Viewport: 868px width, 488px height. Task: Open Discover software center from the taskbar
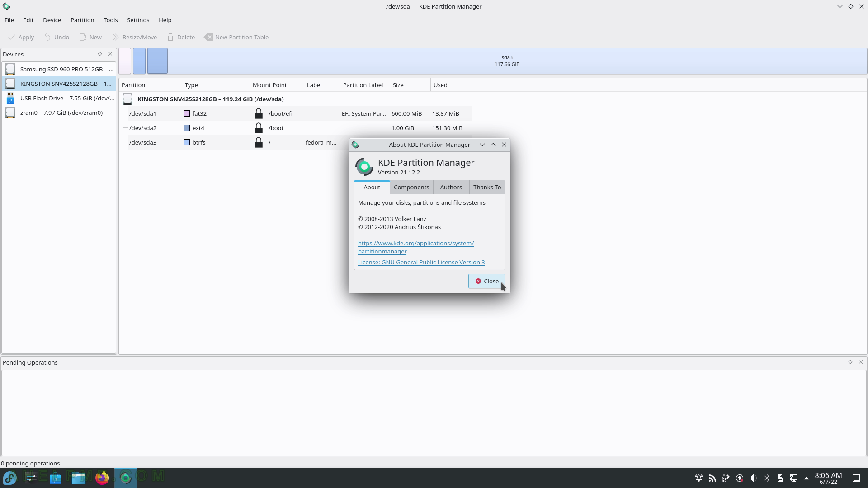(x=55, y=478)
